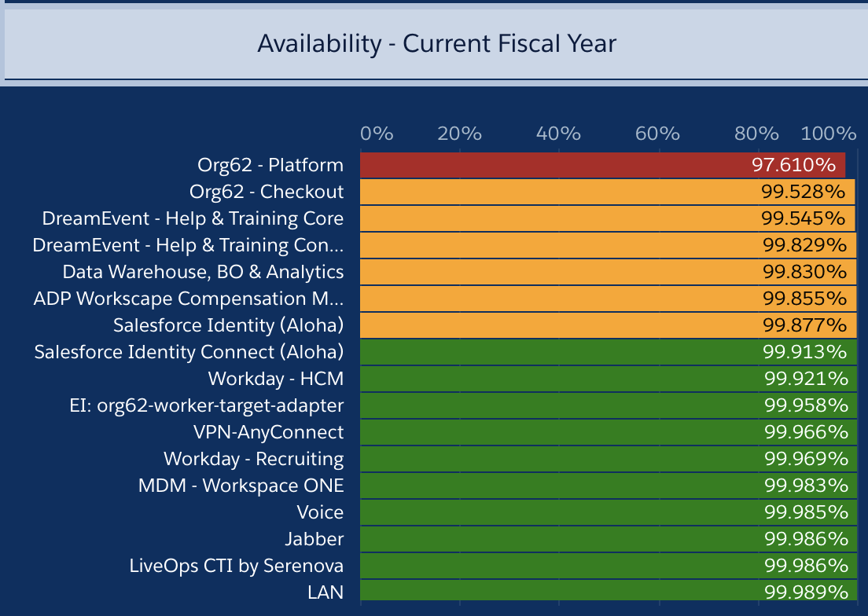868x616 pixels.
Task: Click the 99.966% value
Action: pos(807,432)
